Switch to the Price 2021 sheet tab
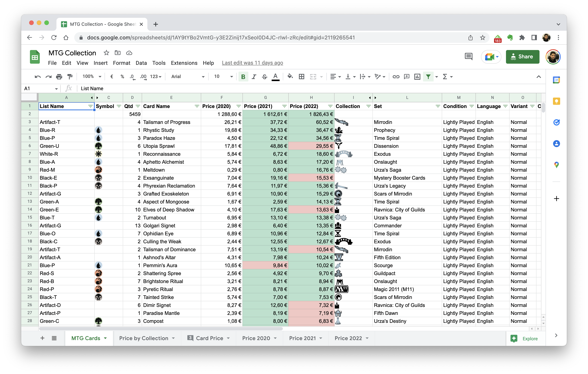This screenshot has width=588, height=374. pyautogui.click(x=303, y=338)
